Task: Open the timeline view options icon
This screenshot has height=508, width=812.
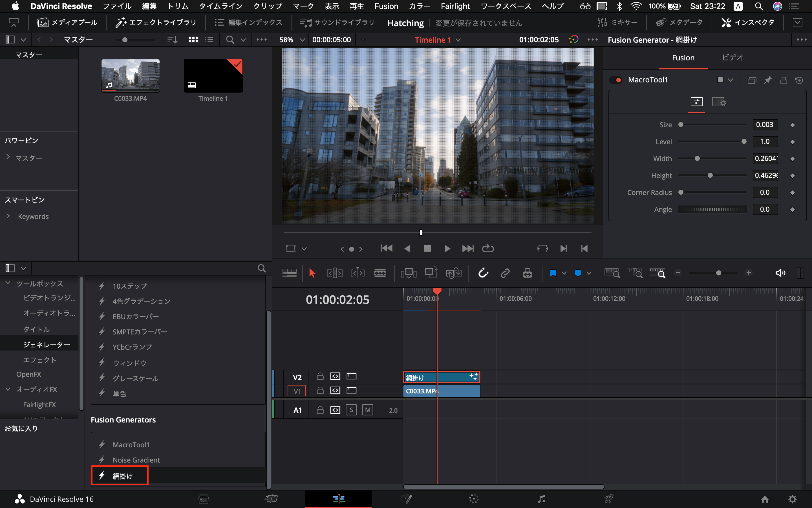Action: 289,273
